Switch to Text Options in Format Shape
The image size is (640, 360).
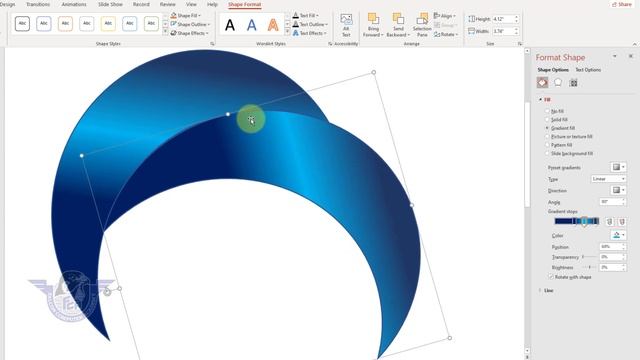[x=588, y=70]
